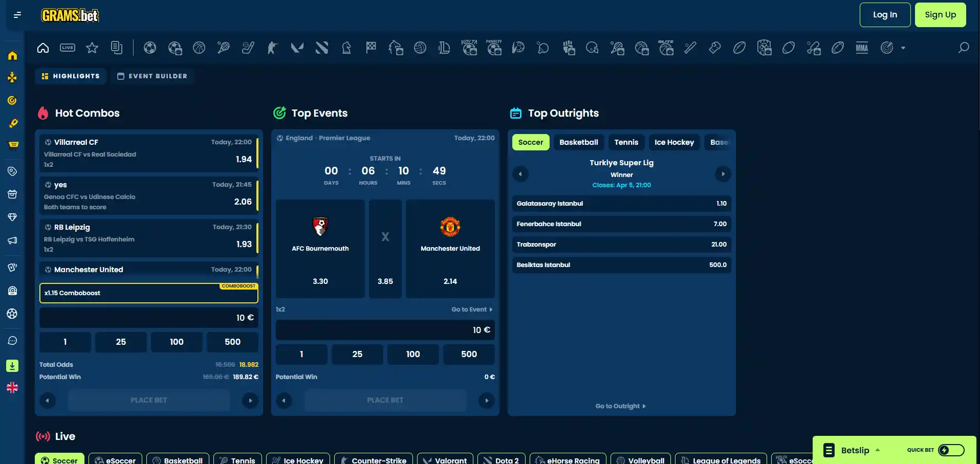Open the shopping cart sidebar icon

click(13, 145)
